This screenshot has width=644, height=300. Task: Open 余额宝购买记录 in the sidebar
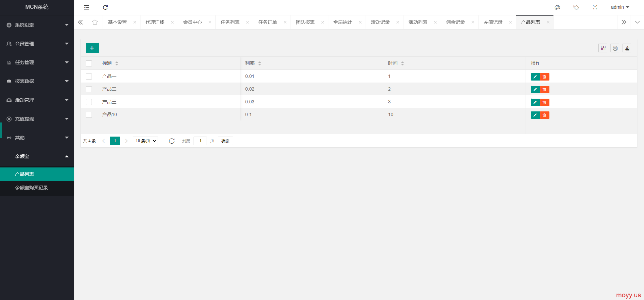click(37, 188)
